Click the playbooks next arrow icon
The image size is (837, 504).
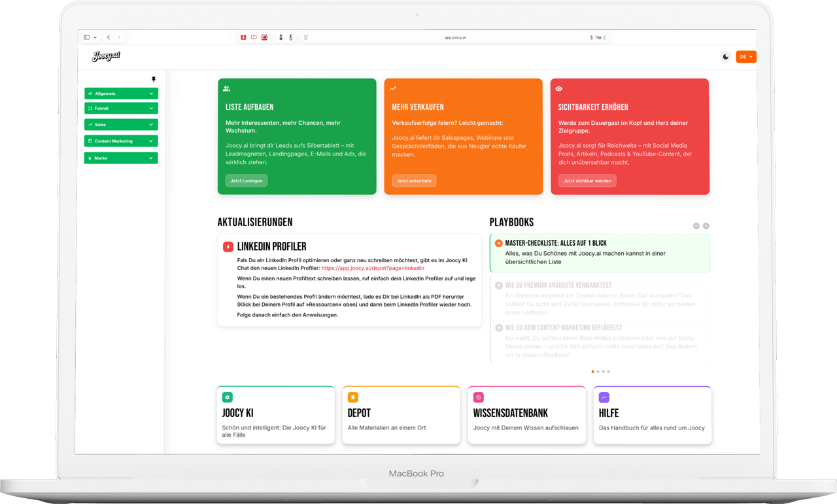pos(706,226)
